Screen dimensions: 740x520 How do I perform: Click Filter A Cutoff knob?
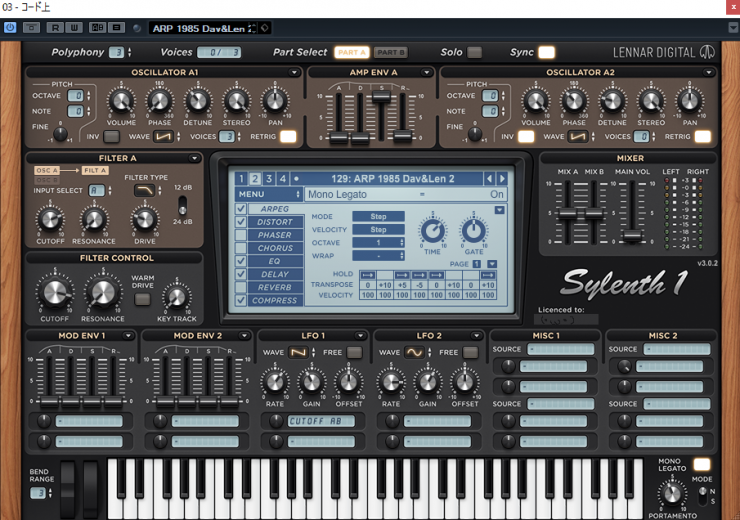tap(50, 219)
